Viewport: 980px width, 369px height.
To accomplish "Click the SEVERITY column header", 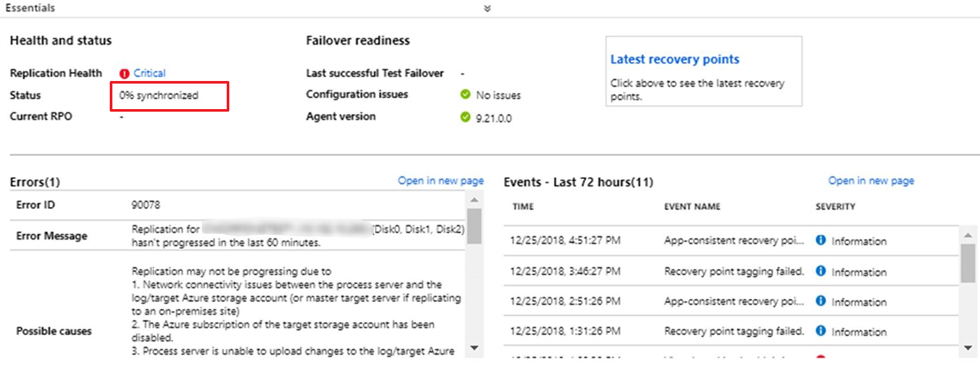I will tap(835, 206).
